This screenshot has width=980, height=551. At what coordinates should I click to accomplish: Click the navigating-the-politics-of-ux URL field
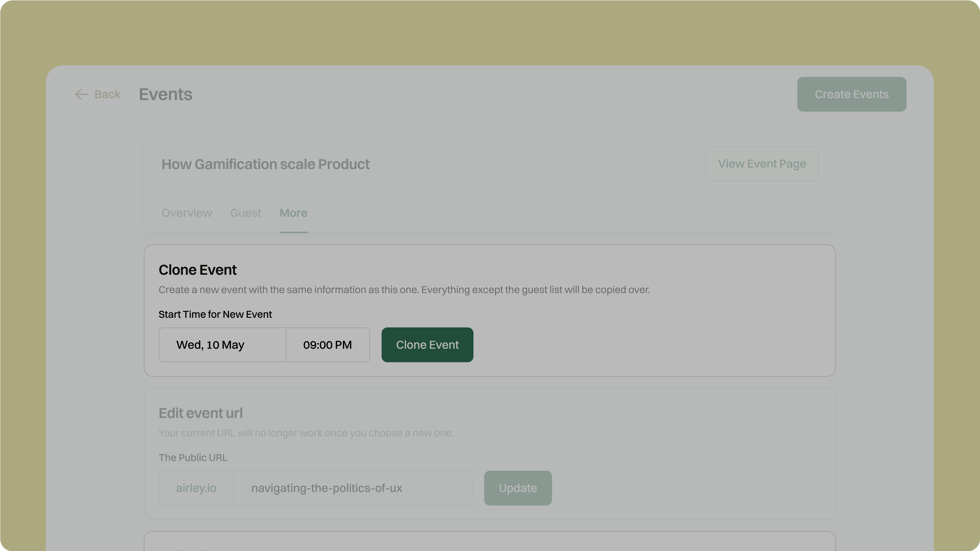pyautogui.click(x=353, y=488)
